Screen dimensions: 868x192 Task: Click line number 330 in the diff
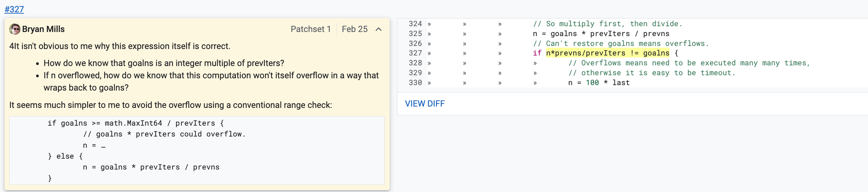tap(415, 83)
